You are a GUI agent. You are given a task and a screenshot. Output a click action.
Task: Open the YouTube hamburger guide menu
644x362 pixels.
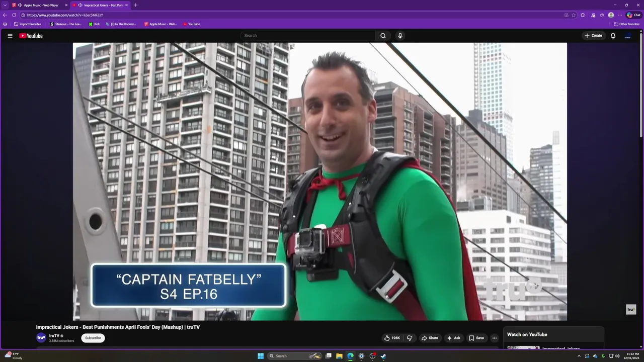pyautogui.click(x=10, y=36)
